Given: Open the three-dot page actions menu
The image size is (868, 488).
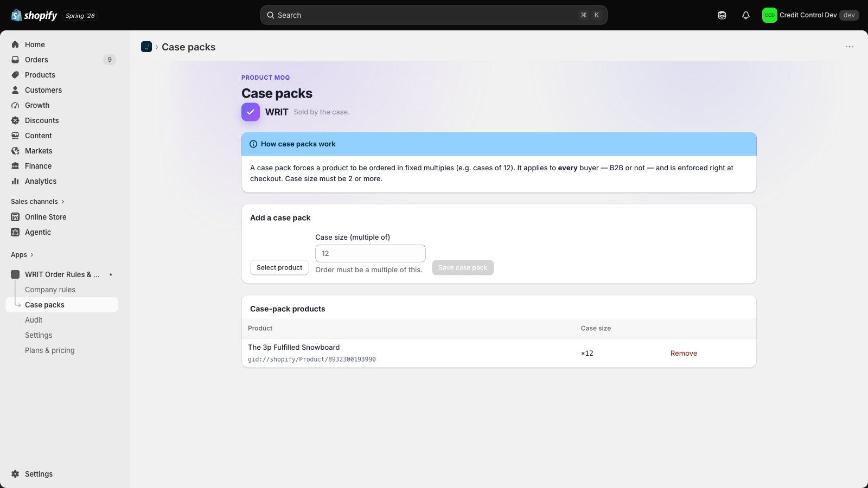Looking at the screenshot, I should click(x=850, y=47).
